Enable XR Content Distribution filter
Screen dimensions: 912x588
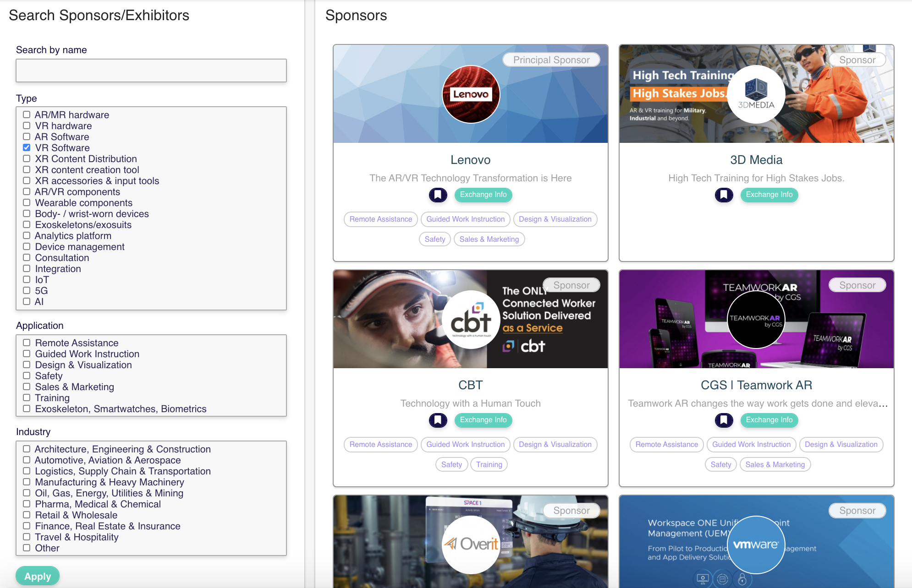tap(27, 158)
